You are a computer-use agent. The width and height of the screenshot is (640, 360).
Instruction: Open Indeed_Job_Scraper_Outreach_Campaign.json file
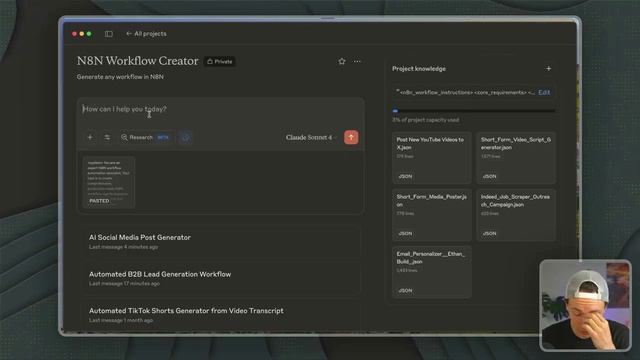pos(516,215)
